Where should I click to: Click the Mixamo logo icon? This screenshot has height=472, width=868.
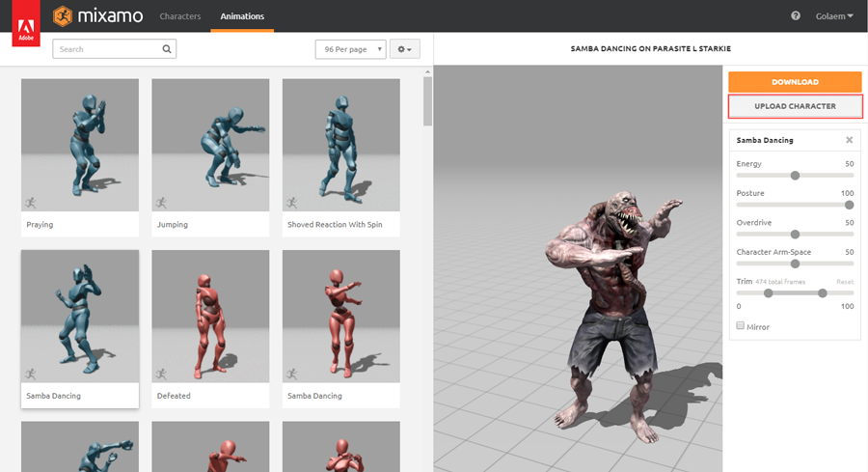[x=63, y=16]
